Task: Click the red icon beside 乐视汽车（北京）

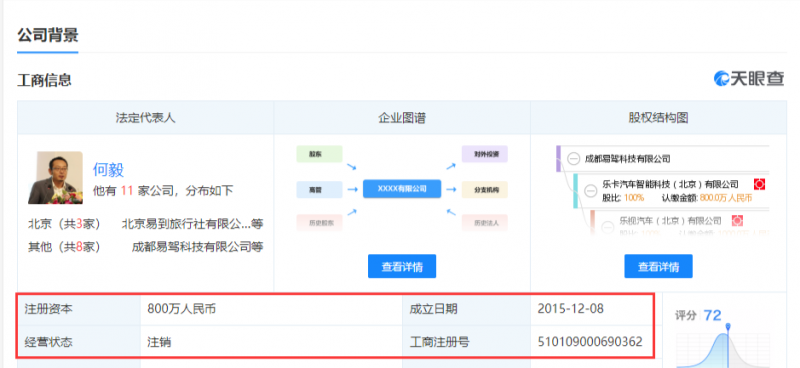Action: click(x=737, y=221)
